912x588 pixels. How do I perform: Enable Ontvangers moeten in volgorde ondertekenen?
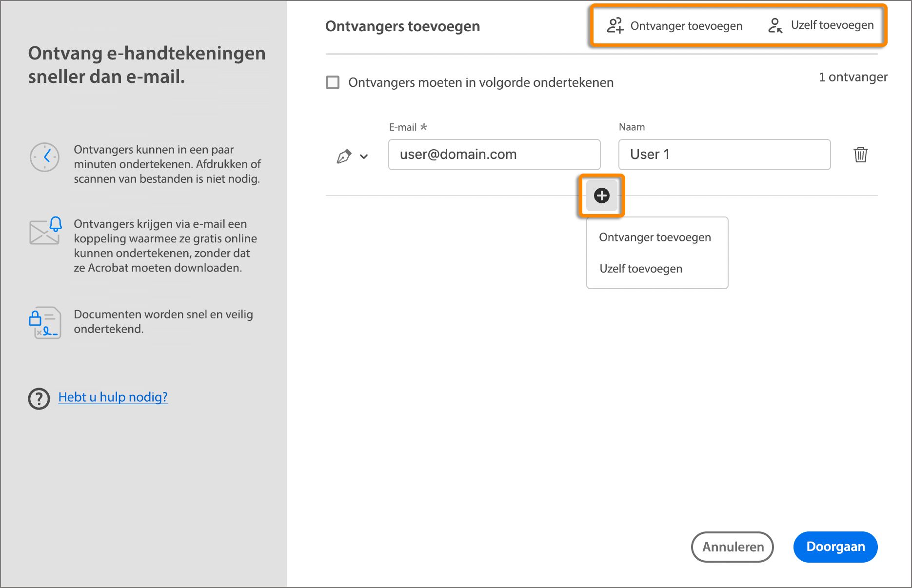[x=332, y=82]
